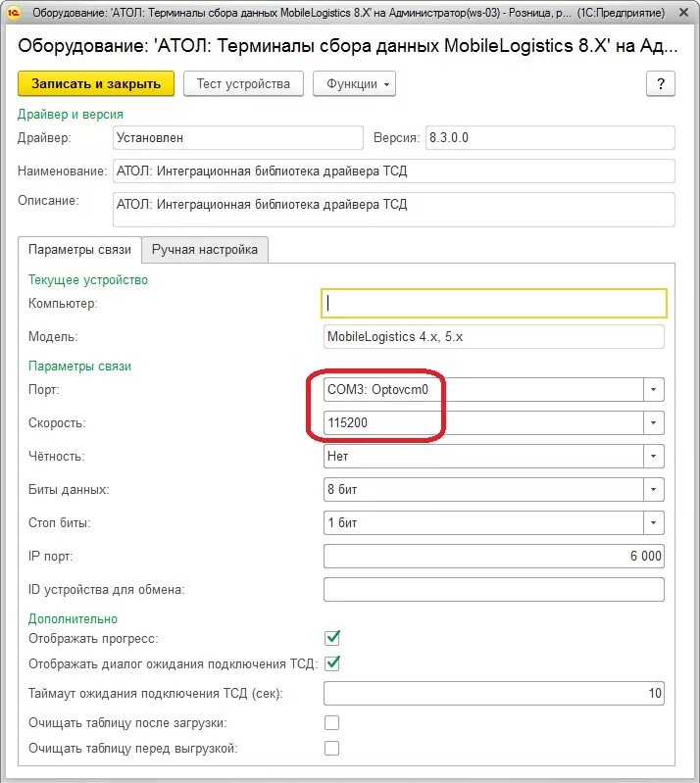Toggle 'Отображать диалог ожидания подключения ТСД' checkbox
The image size is (700, 783).
tap(332, 663)
